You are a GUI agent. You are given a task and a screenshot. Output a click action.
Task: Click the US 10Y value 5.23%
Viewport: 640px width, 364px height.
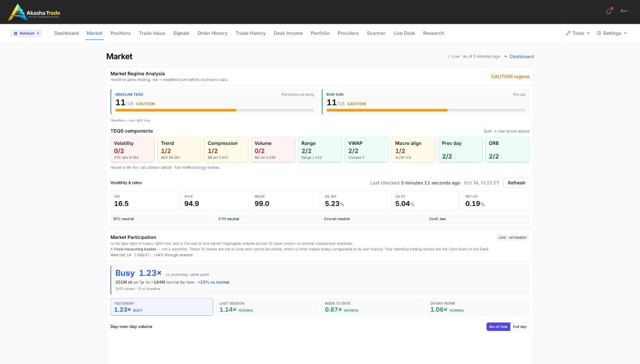tap(334, 204)
